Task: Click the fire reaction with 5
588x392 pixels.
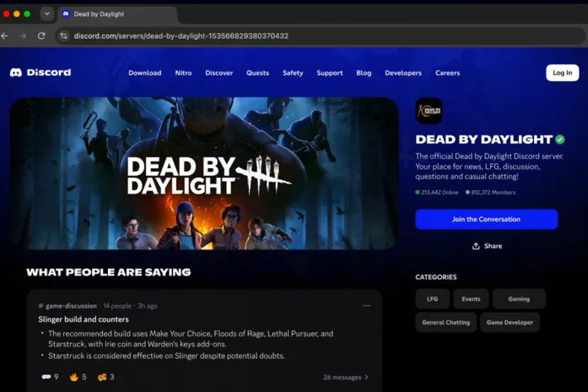Action: coord(78,377)
